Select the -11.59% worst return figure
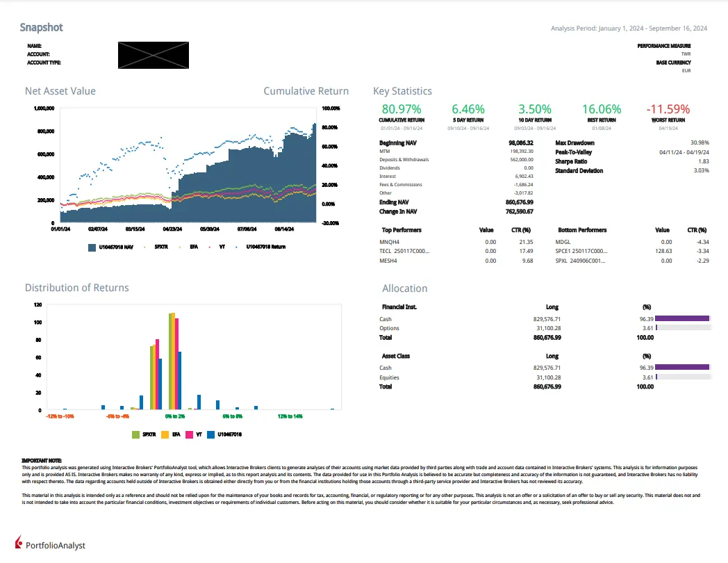 tap(668, 109)
